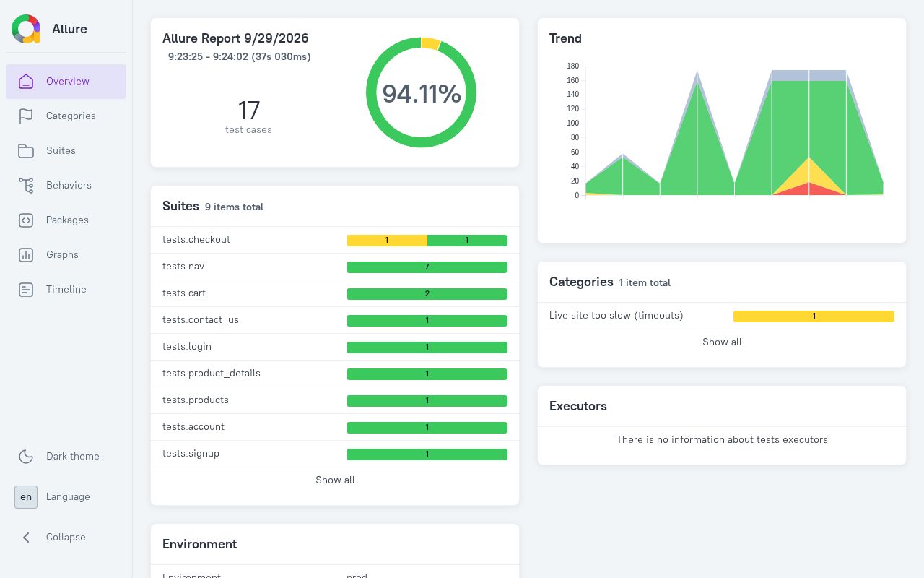Click the yellow bar for timeouts category
This screenshot has height=578, width=924.
[x=814, y=316]
